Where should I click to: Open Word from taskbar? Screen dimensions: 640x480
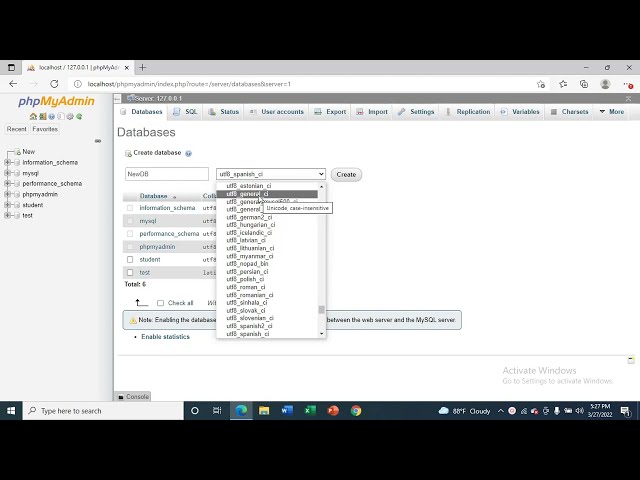(x=287, y=411)
